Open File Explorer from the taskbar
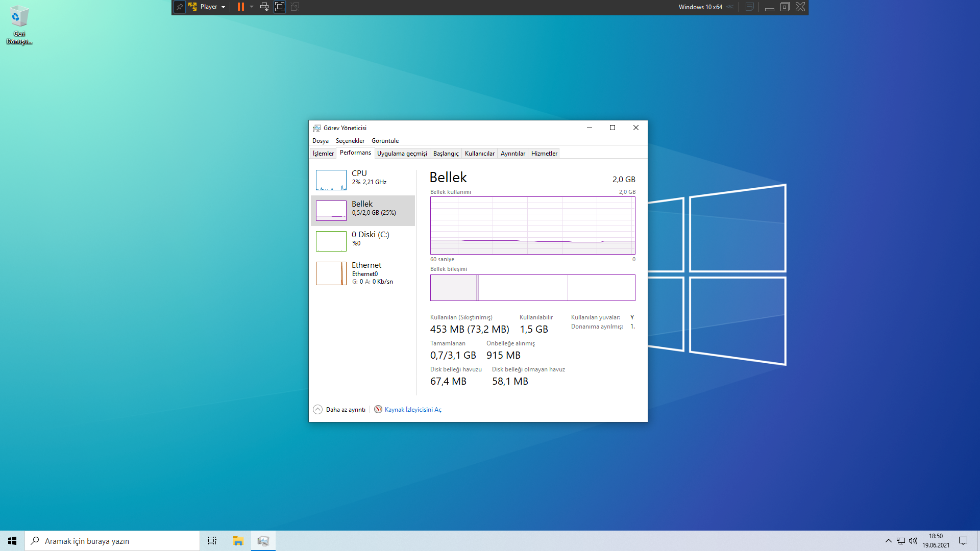Screen dimensions: 980x551 pyautogui.click(x=238, y=541)
